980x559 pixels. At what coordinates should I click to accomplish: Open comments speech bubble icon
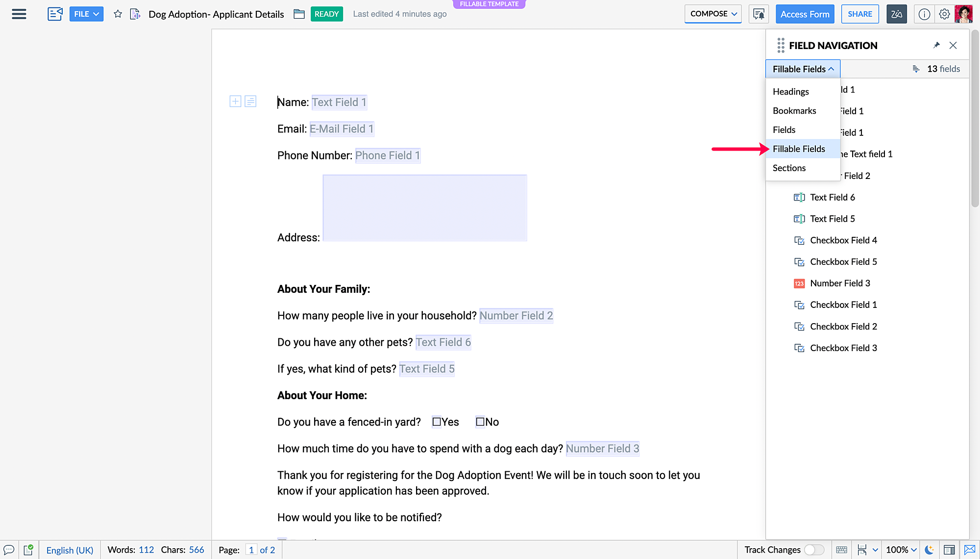[x=9, y=550]
